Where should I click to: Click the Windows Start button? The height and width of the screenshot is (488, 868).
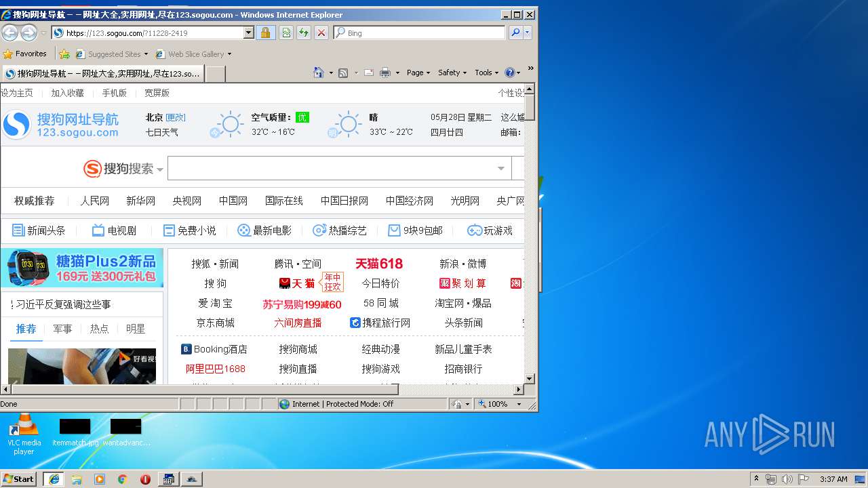tap(19, 479)
